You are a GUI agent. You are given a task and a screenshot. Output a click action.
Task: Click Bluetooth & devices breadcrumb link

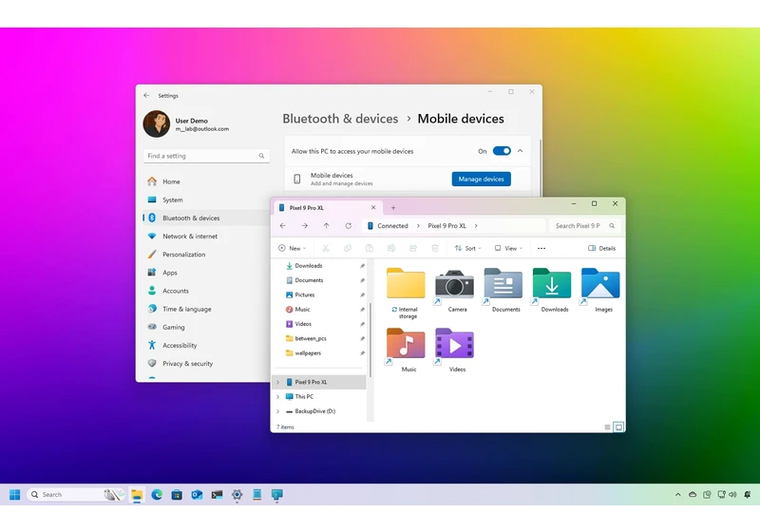coord(340,119)
